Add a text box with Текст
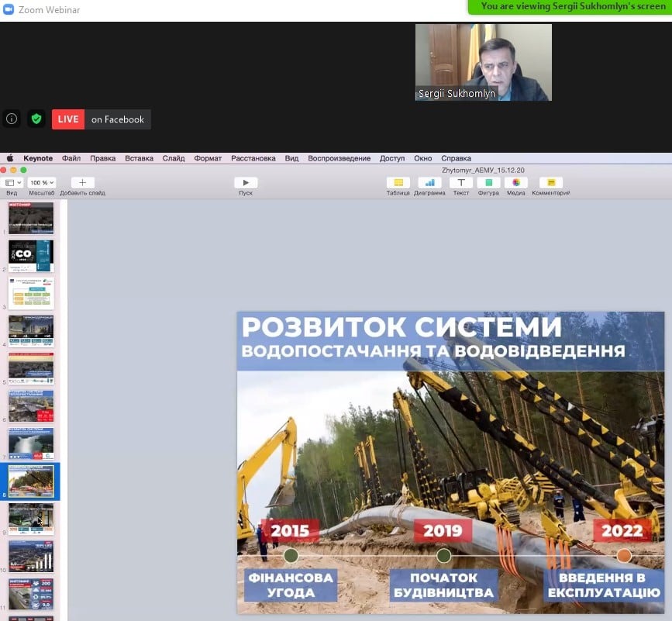 [461, 183]
